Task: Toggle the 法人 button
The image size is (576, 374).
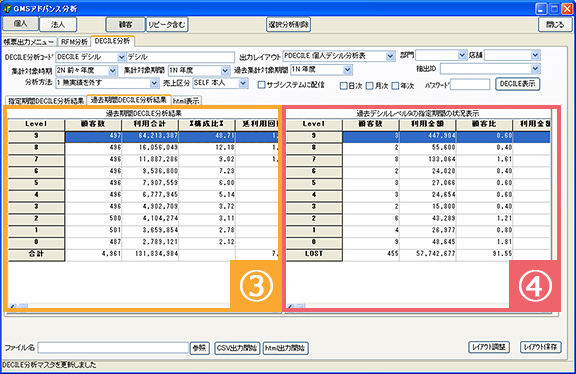Action: 58,24
